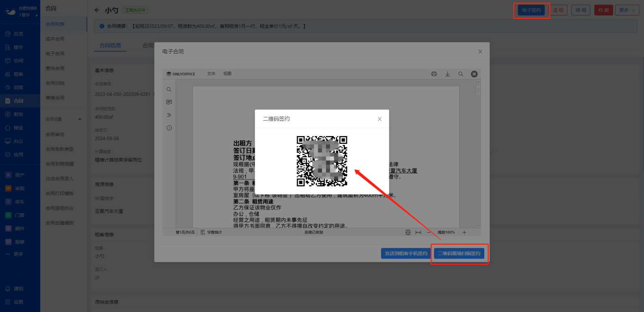Open 楼宇 in the main sidebar
This screenshot has height=312, width=644.
tap(20, 47)
